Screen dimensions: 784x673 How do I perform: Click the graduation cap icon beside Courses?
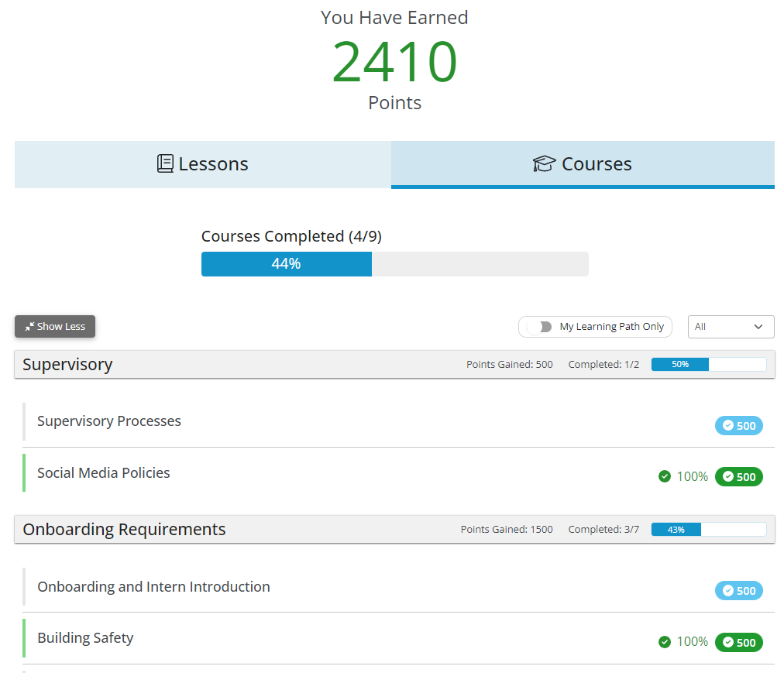pyautogui.click(x=544, y=163)
